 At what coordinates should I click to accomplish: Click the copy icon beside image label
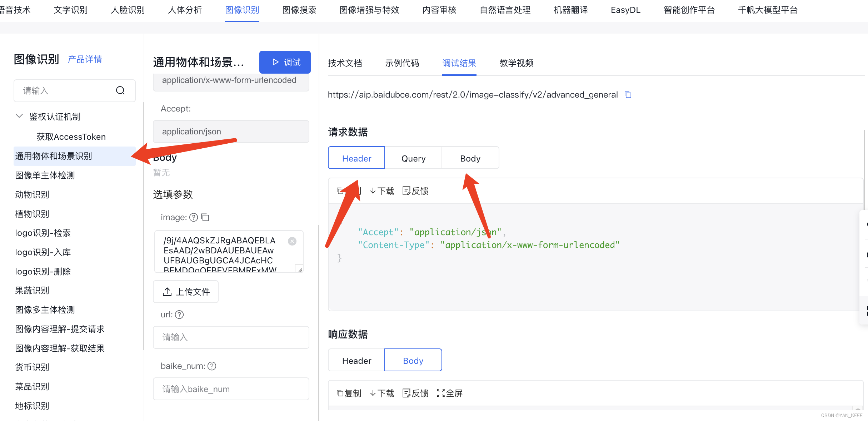205,217
